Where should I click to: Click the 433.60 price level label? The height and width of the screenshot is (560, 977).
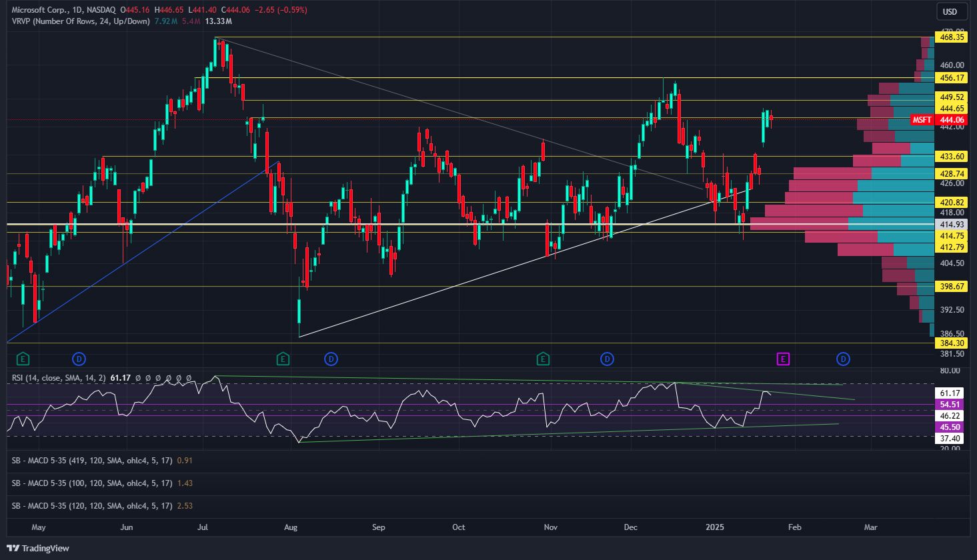point(952,157)
